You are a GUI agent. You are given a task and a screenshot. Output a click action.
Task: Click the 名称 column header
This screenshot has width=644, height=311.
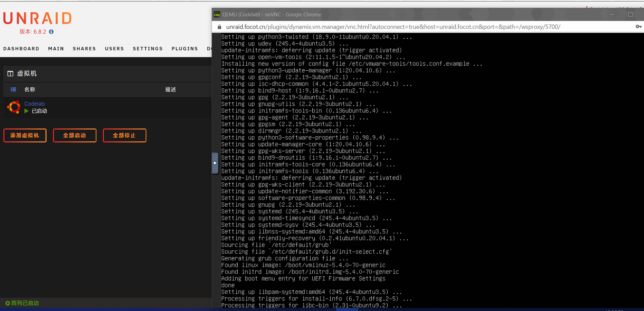30,89
